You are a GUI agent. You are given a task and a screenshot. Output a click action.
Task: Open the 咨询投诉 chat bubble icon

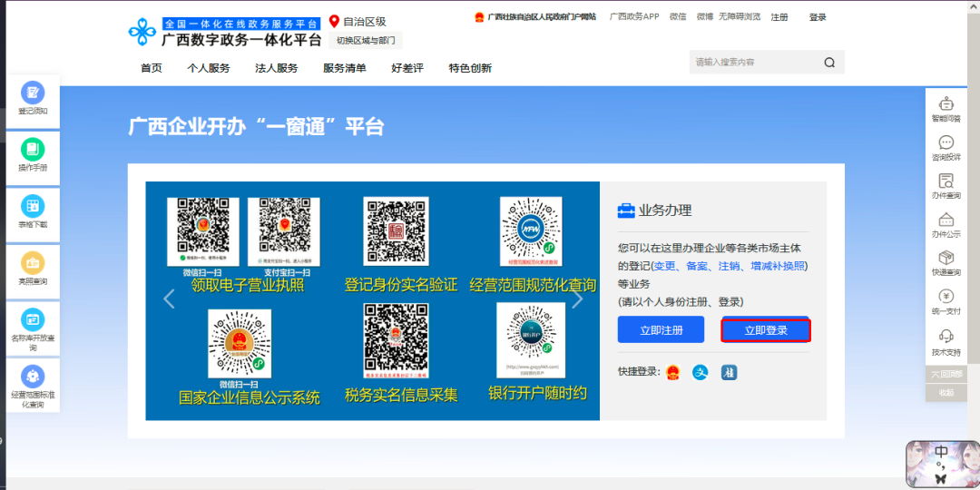click(946, 142)
